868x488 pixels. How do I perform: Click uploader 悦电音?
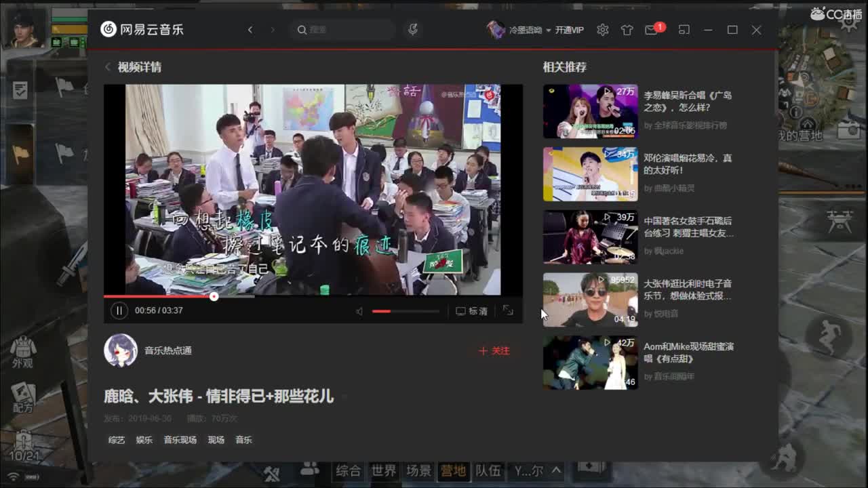pos(666,314)
